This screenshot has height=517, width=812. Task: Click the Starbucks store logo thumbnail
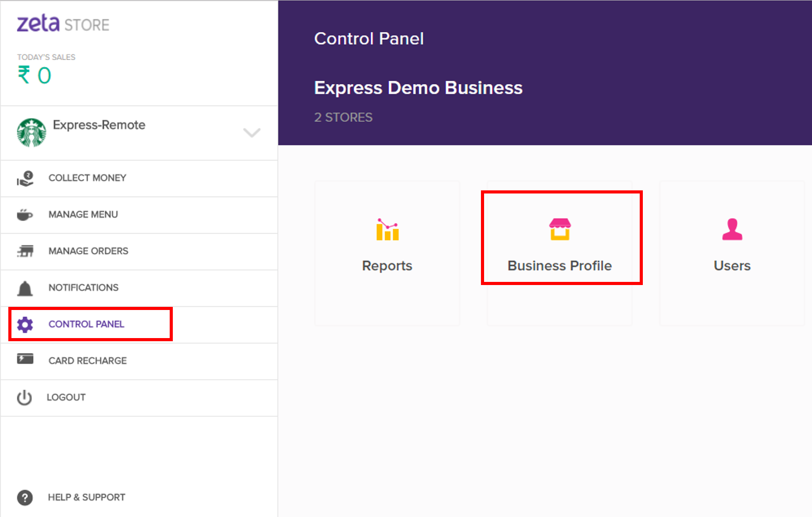point(32,133)
